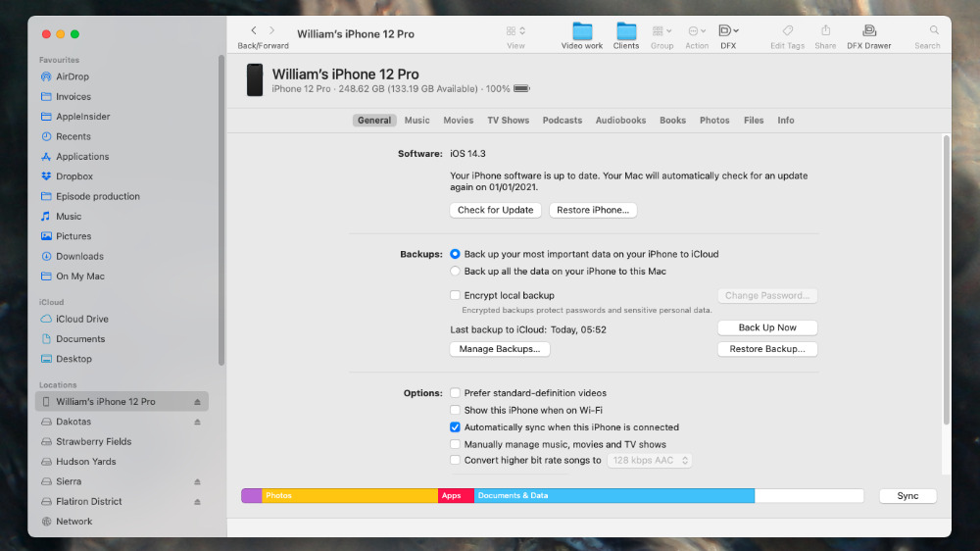This screenshot has height=551, width=980.
Task: Switch to the Photos tab
Action: pyautogui.click(x=714, y=120)
